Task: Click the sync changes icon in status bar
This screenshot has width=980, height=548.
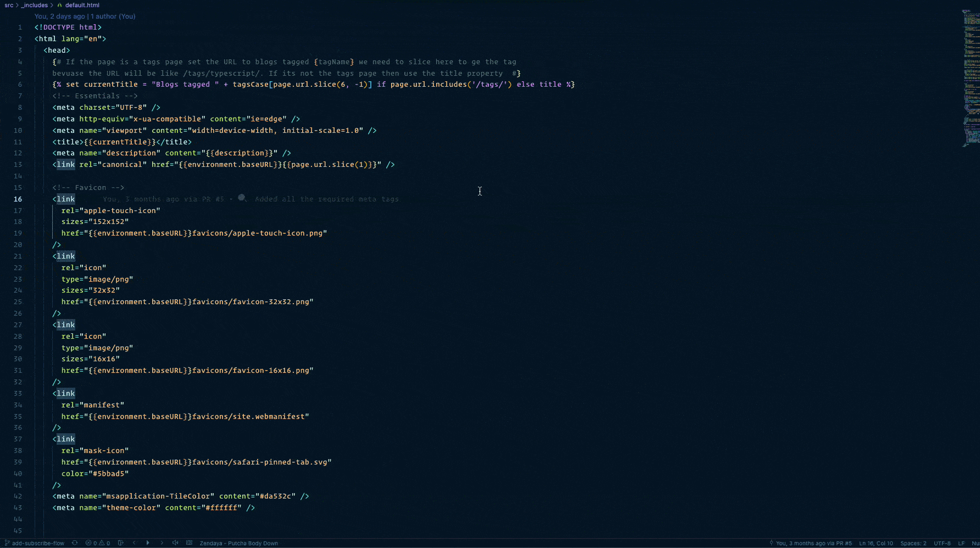Action: pos(75,543)
